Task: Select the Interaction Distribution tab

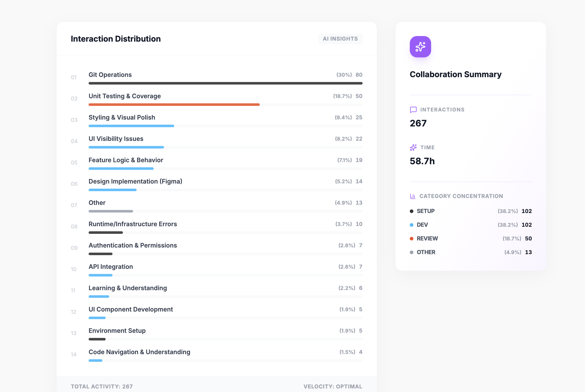Action: pyautogui.click(x=116, y=39)
